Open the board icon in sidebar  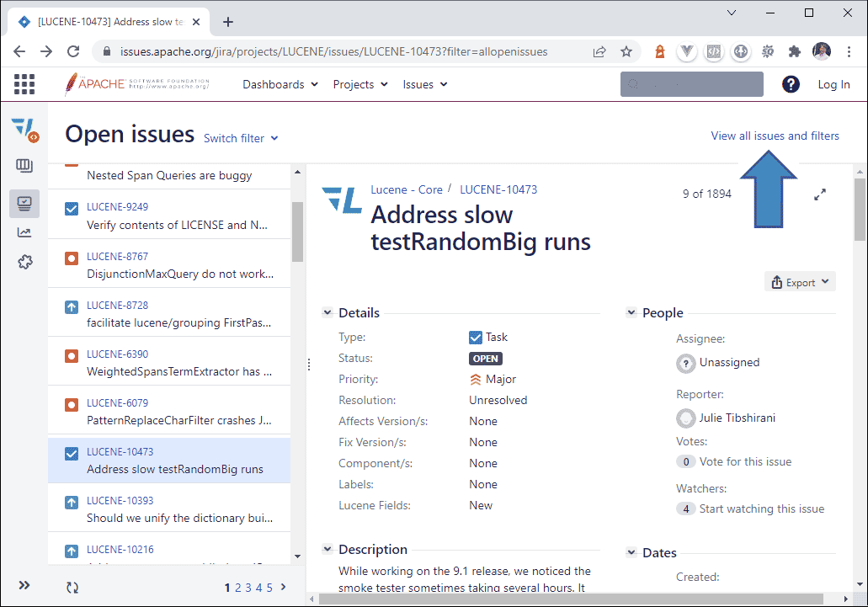[x=24, y=166]
